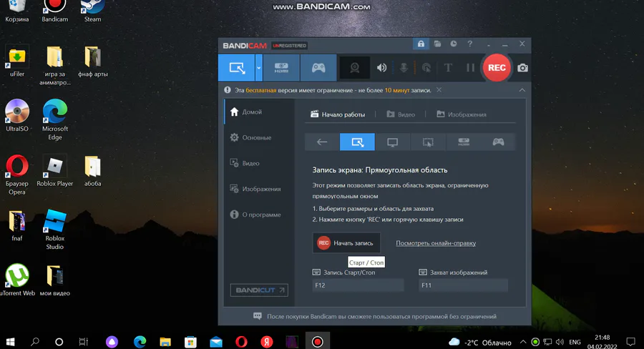Viewport: 644px width, 349px height.
Task: Switch to HDMI device recording mode in top toolbar
Action: click(x=281, y=68)
